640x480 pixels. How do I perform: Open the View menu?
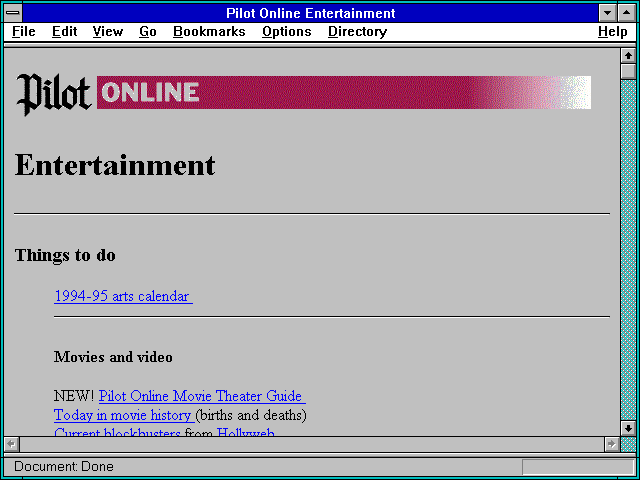(x=108, y=32)
